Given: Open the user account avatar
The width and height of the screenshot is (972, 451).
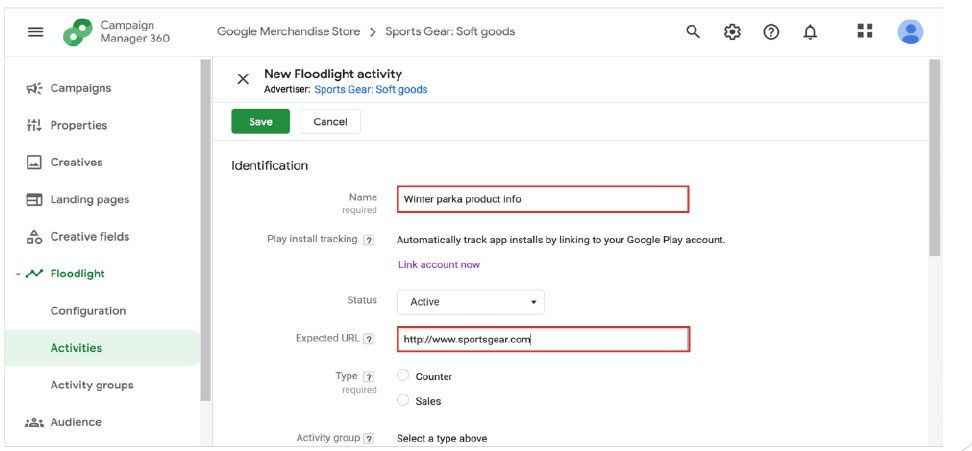Looking at the screenshot, I should (910, 32).
